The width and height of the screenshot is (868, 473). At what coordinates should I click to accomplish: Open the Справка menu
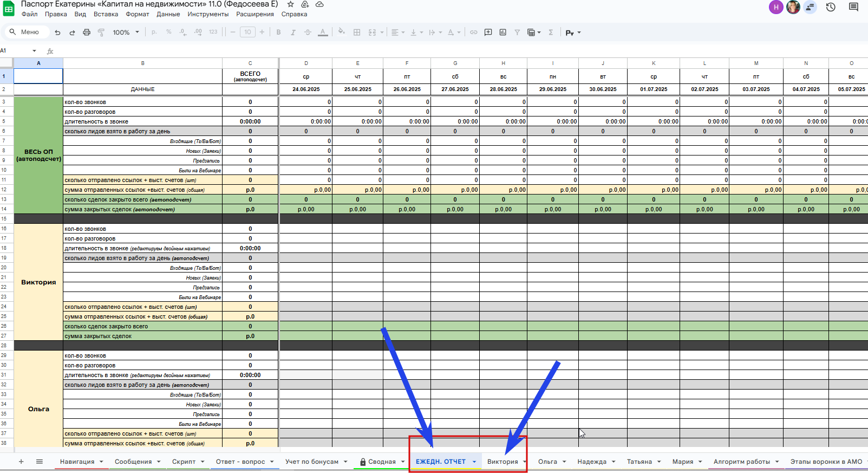[294, 15]
